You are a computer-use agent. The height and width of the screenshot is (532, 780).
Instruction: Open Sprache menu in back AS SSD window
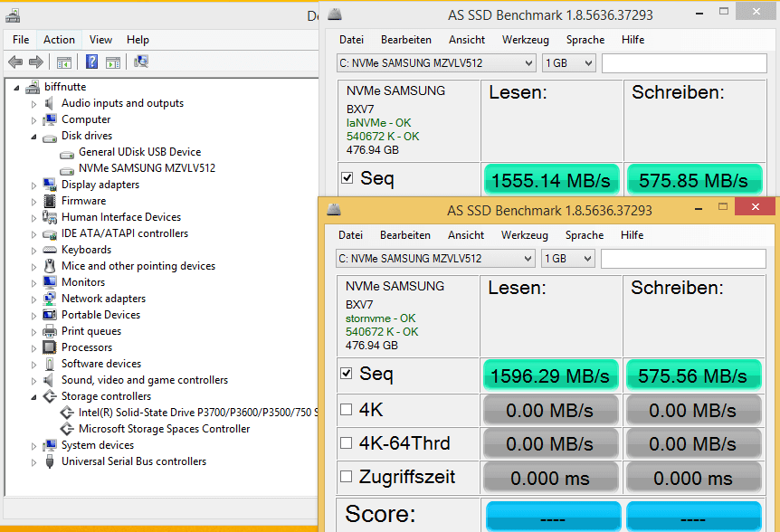585,40
